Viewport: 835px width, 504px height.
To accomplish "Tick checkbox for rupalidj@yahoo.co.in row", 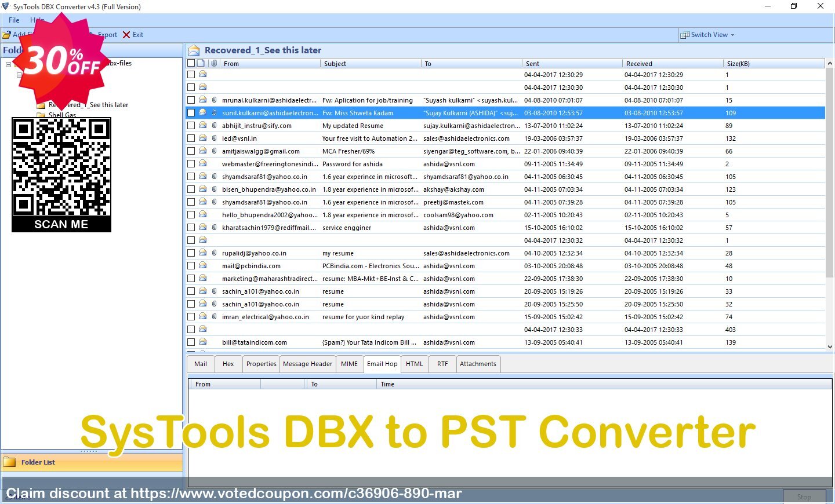I will pos(191,253).
